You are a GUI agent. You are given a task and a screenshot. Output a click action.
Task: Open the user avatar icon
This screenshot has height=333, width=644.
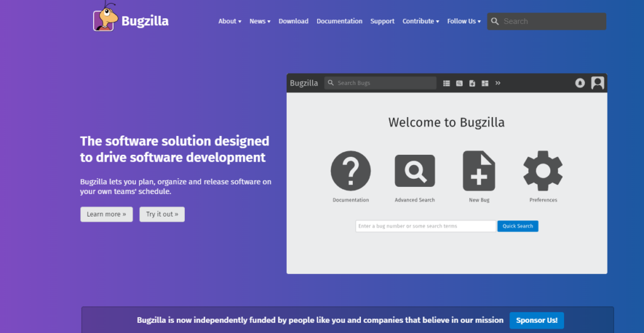click(x=597, y=83)
